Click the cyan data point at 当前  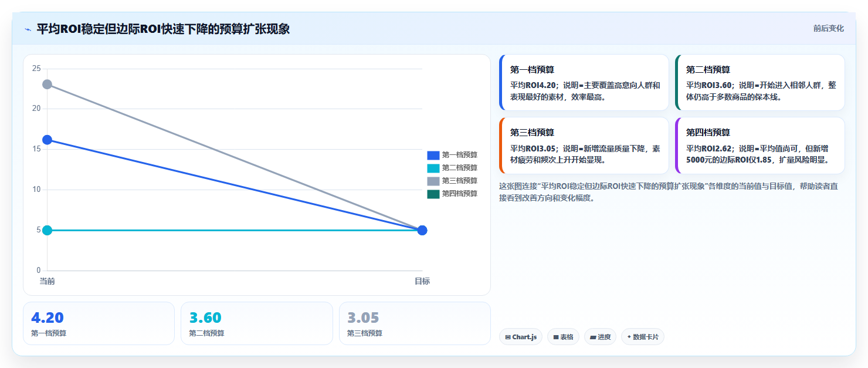point(47,230)
